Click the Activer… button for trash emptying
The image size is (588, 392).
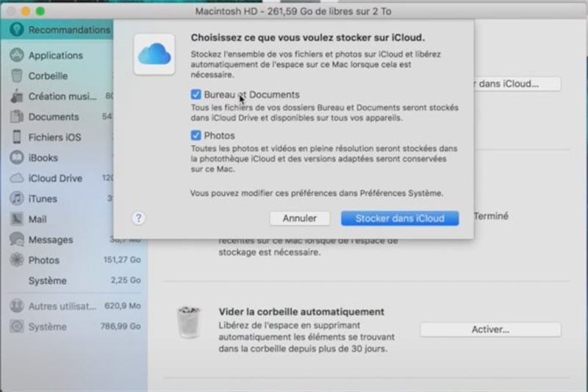(490, 329)
